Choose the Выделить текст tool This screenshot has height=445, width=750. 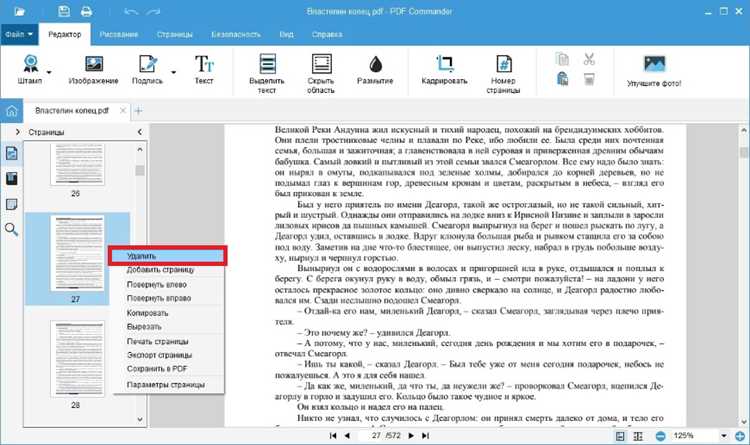click(267, 73)
